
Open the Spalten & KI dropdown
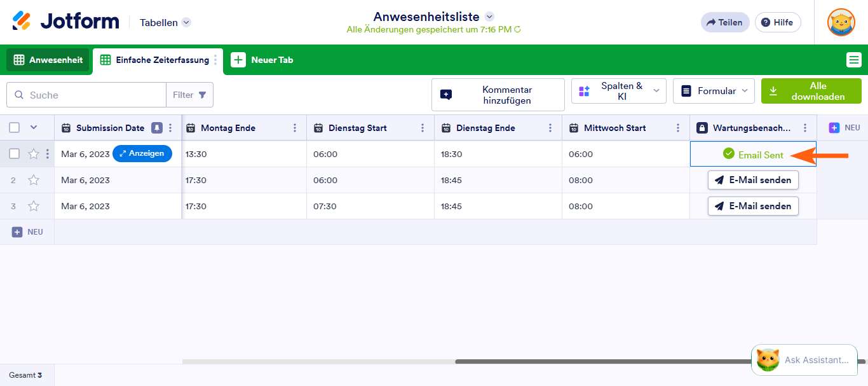(x=619, y=91)
